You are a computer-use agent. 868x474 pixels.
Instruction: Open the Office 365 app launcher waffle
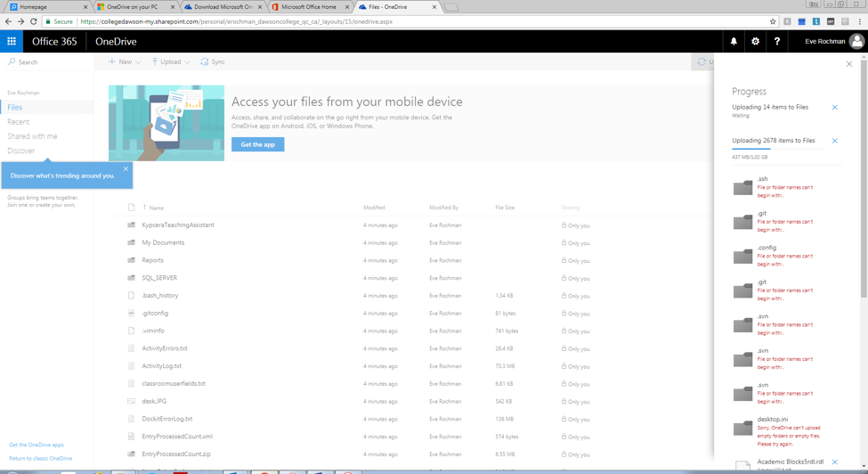[11, 42]
